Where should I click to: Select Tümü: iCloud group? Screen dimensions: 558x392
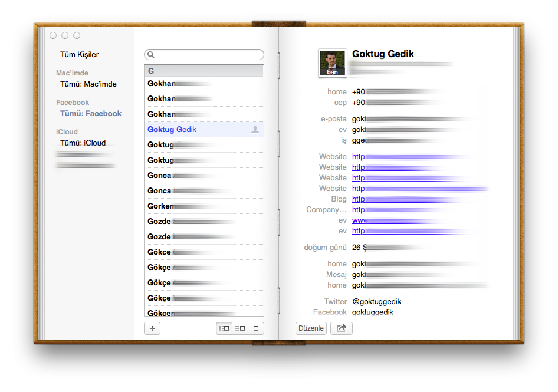(83, 143)
